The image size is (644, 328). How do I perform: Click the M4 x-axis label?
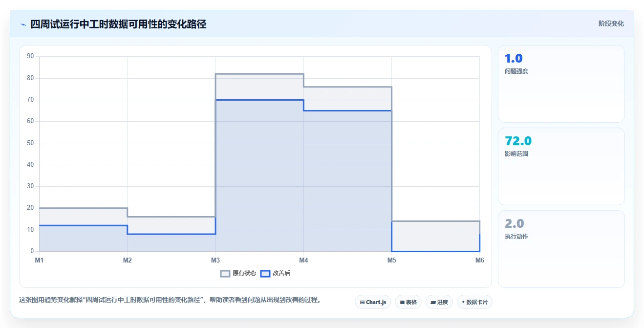[x=303, y=260]
